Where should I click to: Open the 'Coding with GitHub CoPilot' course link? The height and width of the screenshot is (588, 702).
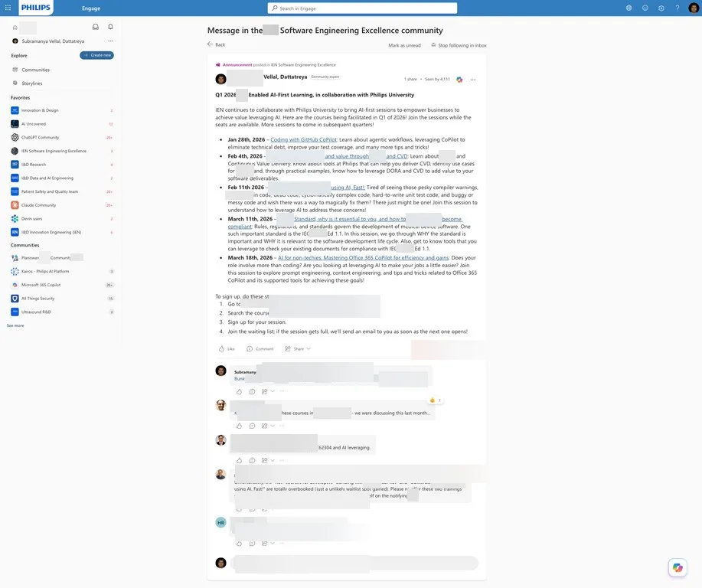point(304,139)
